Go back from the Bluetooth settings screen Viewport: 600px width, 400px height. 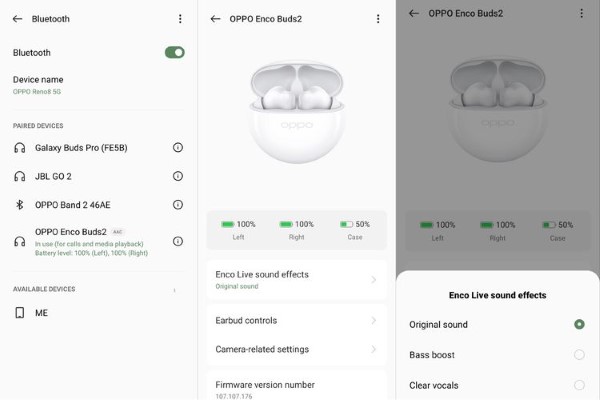point(17,18)
